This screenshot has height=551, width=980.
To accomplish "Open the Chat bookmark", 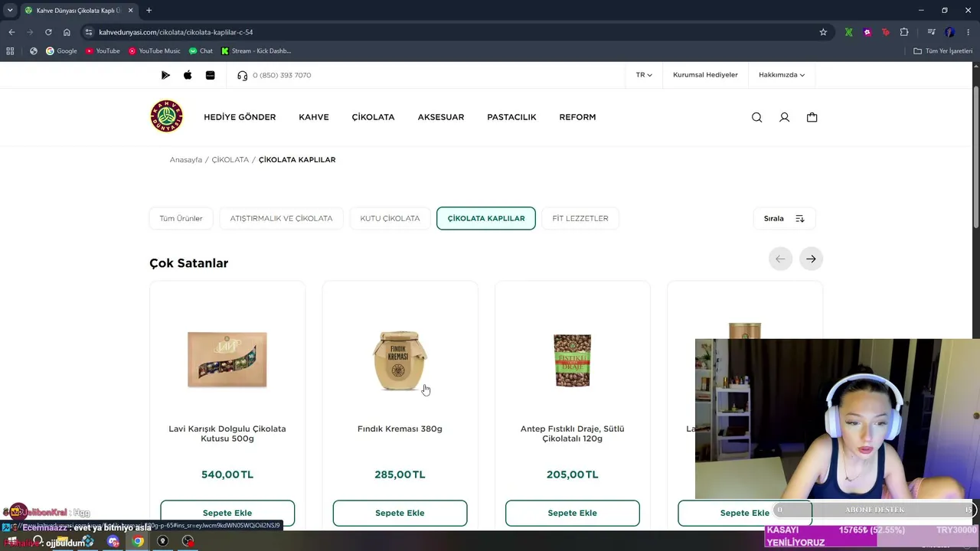I will (201, 51).
